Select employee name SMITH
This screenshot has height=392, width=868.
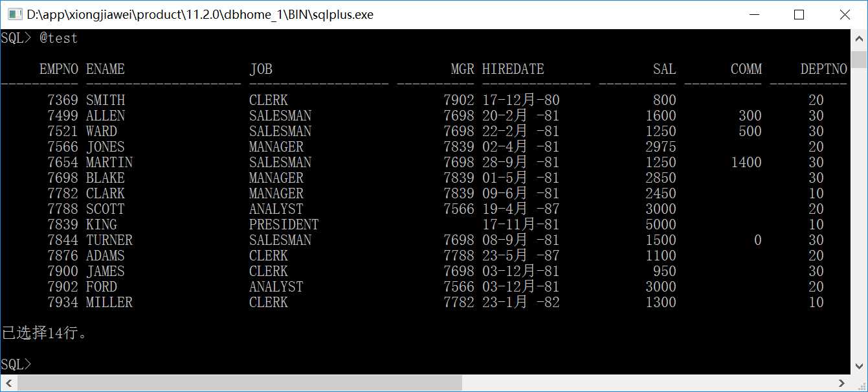pyautogui.click(x=106, y=100)
